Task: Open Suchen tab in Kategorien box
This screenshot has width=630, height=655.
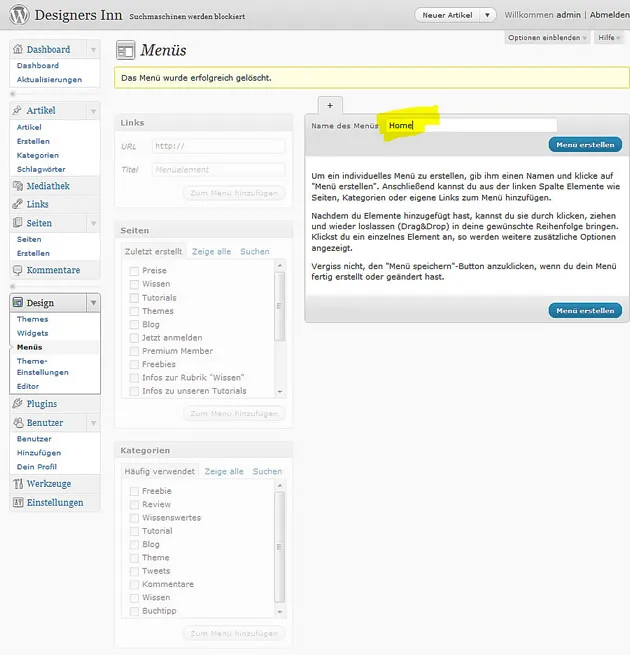Action: (x=267, y=471)
